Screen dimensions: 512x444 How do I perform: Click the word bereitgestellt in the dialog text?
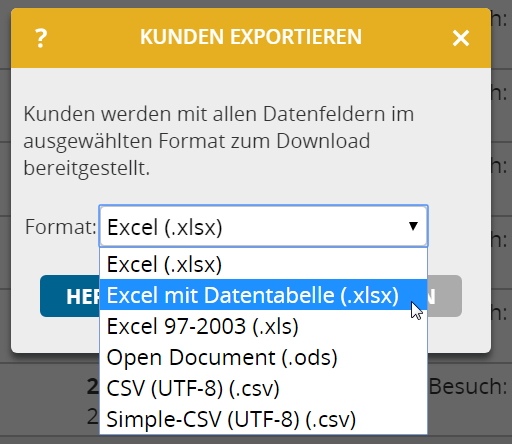click(85, 168)
